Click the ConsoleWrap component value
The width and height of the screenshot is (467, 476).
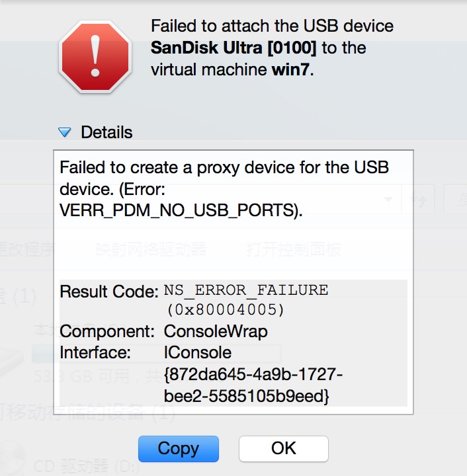[x=216, y=331]
